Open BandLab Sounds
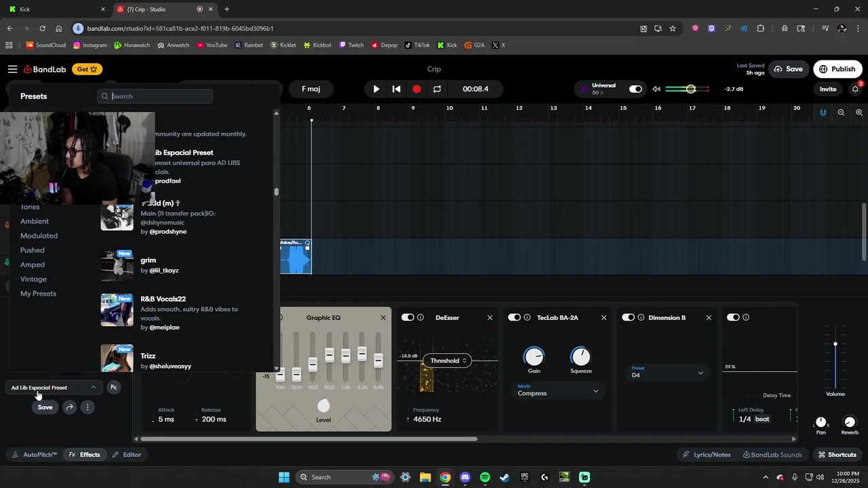868x488 pixels. 772,455
